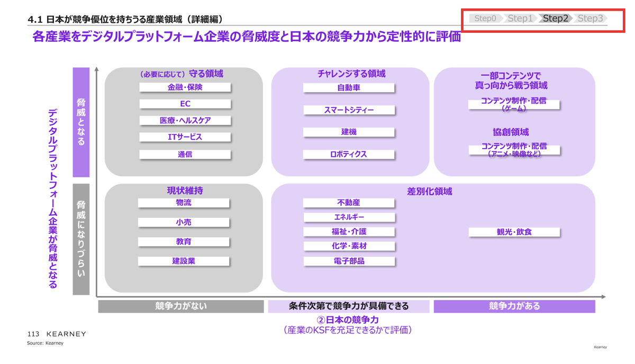This screenshot has width=635, height=364.
Task: Click the コンテンツ制作・配信(ゲーム) box
Action: [x=514, y=104]
